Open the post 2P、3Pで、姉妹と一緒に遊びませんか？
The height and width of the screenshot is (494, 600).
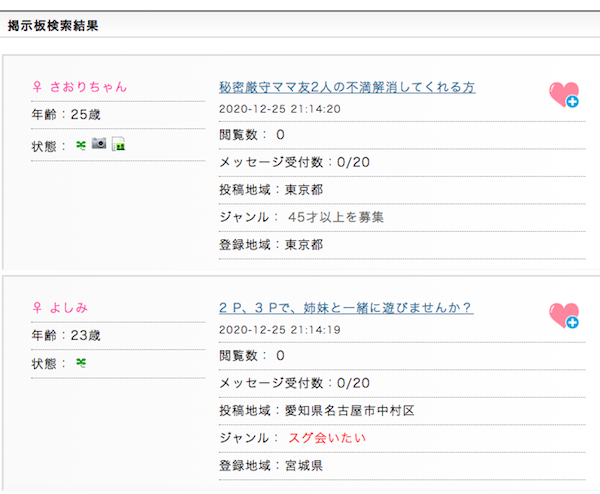coord(346,308)
